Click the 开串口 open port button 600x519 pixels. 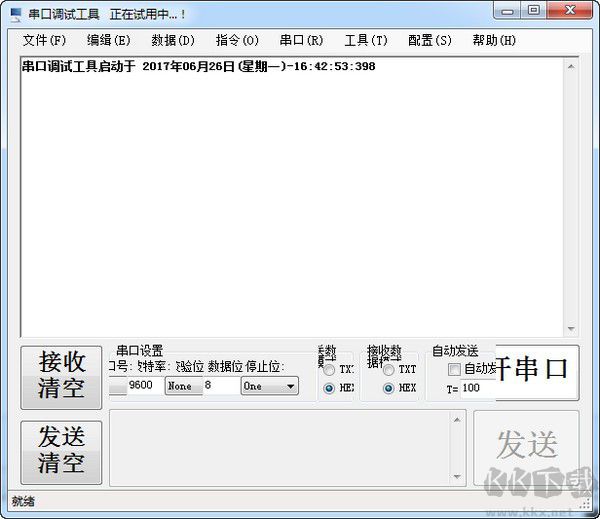click(x=537, y=372)
